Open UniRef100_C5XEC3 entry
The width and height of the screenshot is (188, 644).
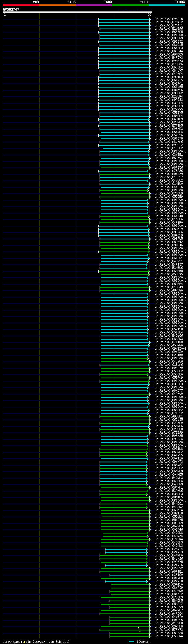click(169, 48)
